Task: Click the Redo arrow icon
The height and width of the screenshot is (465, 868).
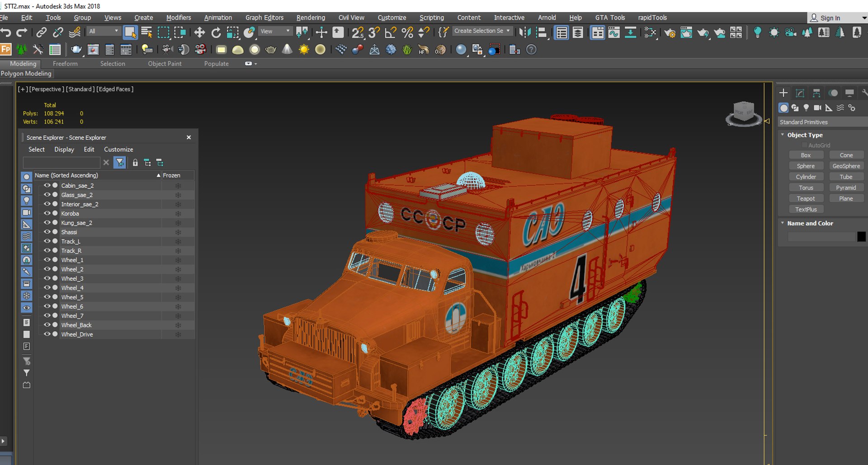Action: [22, 33]
